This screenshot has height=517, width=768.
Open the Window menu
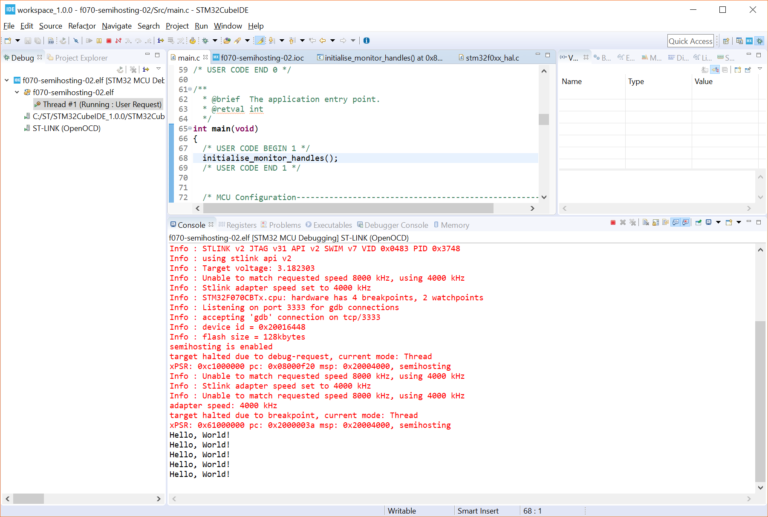pyautogui.click(x=228, y=26)
